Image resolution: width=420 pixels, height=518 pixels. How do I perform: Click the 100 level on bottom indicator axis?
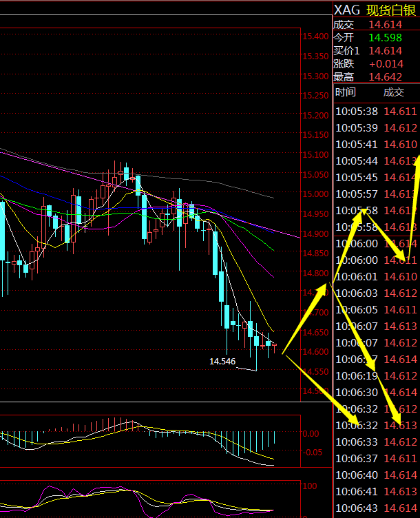pos(312,484)
